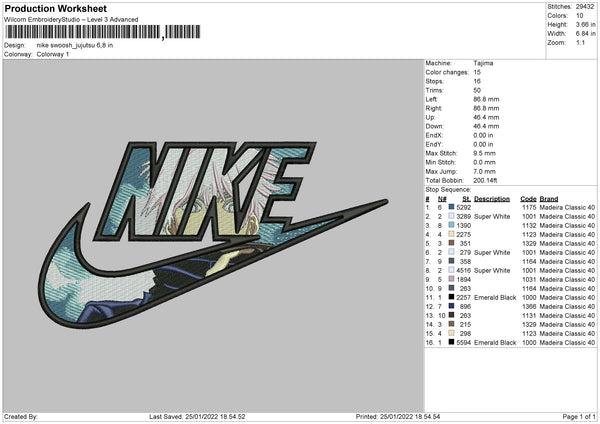Click design name 'nike swoosh_jujutsu 6,8 in'

(75, 45)
